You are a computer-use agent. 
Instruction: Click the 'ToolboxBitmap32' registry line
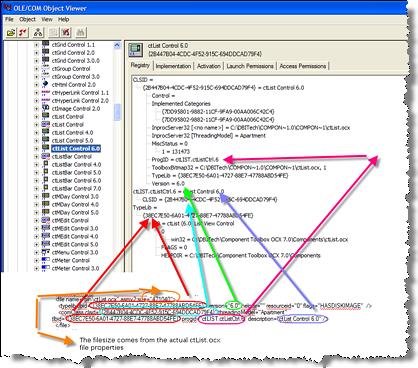click(x=239, y=168)
